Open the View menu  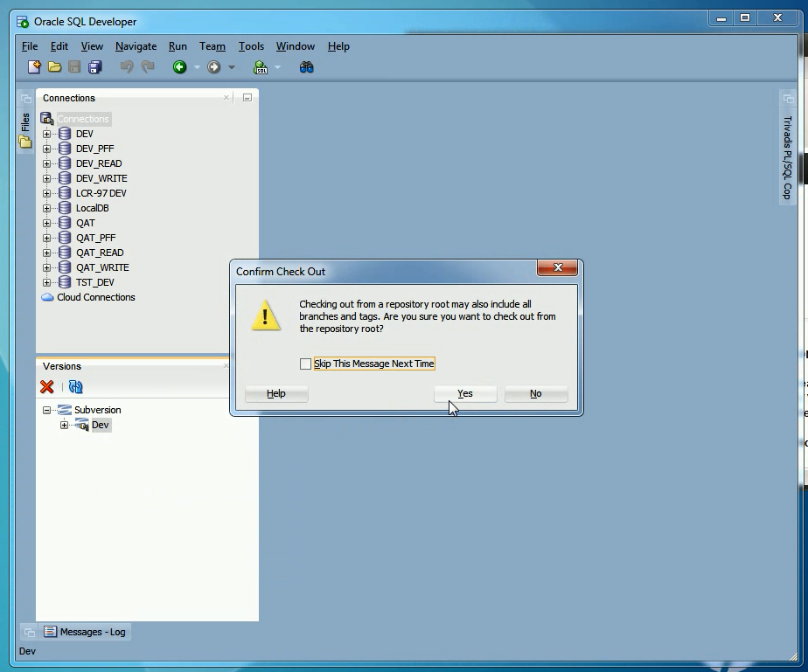(x=92, y=46)
